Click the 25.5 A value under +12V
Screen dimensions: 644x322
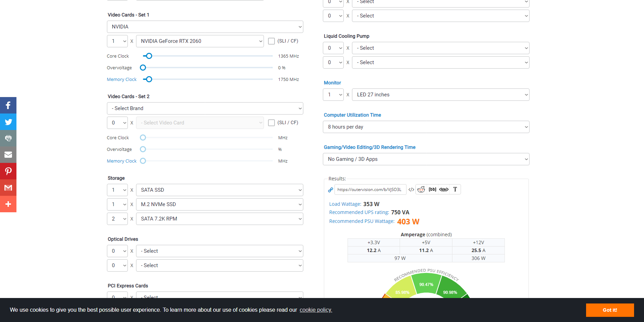click(478, 250)
